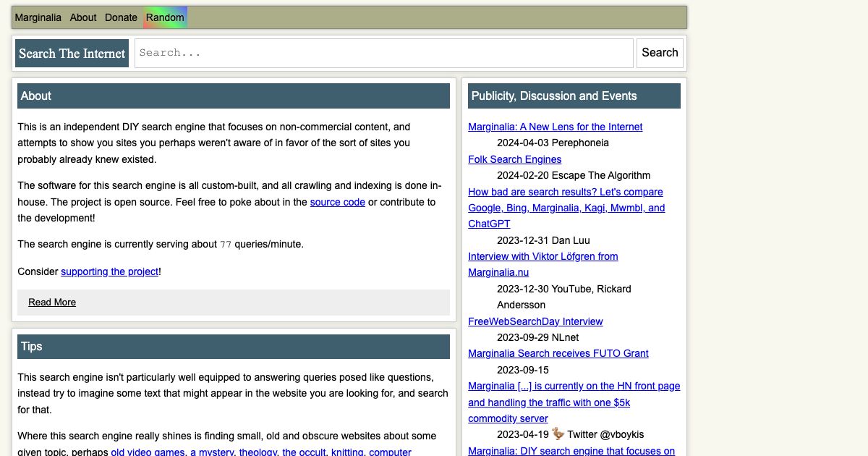
Task: Open the old video games topic link
Action: (148, 452)
